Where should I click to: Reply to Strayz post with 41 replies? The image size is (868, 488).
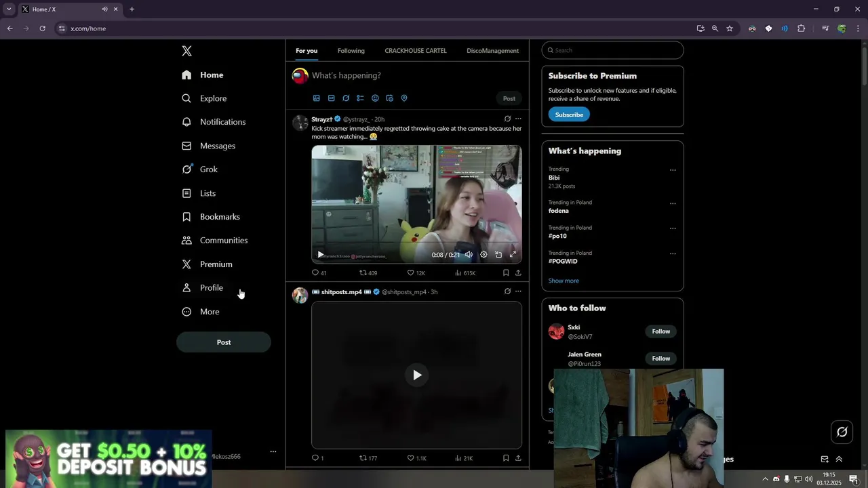tap(319, 273)
